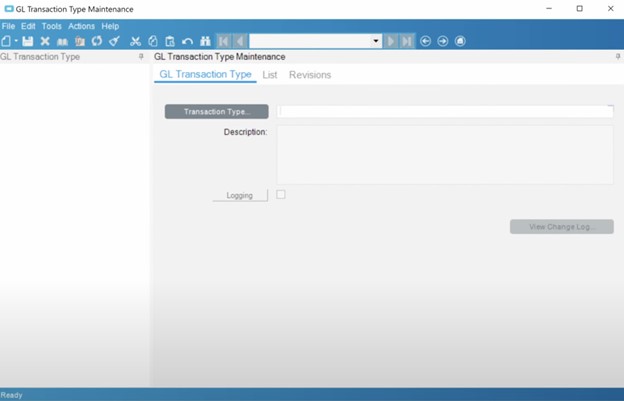
Task: Switch to the Revisions tab
Action: click(x=310, y=75)
